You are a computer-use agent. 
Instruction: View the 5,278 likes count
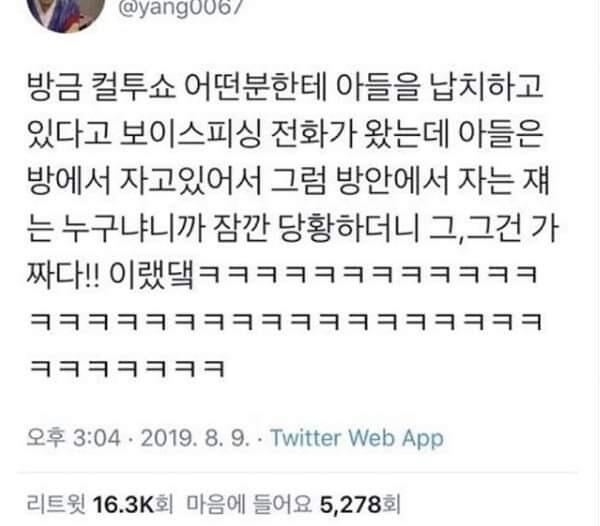click(351, 504)
